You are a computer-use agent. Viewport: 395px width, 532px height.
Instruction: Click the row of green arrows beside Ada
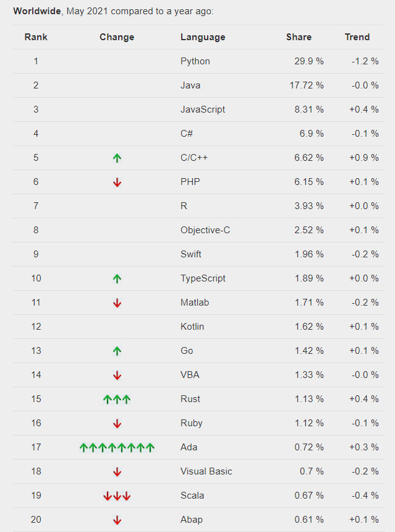[x=117, y=447]
